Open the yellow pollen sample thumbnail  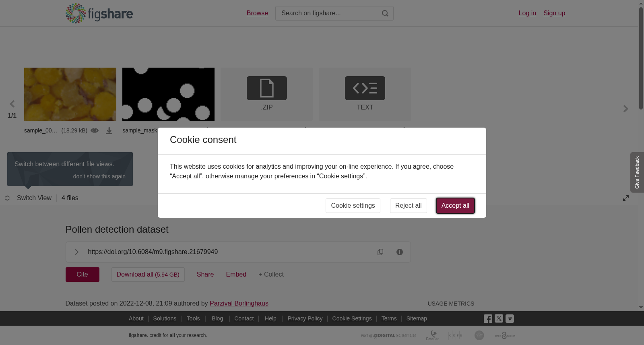tap(70, 94)
